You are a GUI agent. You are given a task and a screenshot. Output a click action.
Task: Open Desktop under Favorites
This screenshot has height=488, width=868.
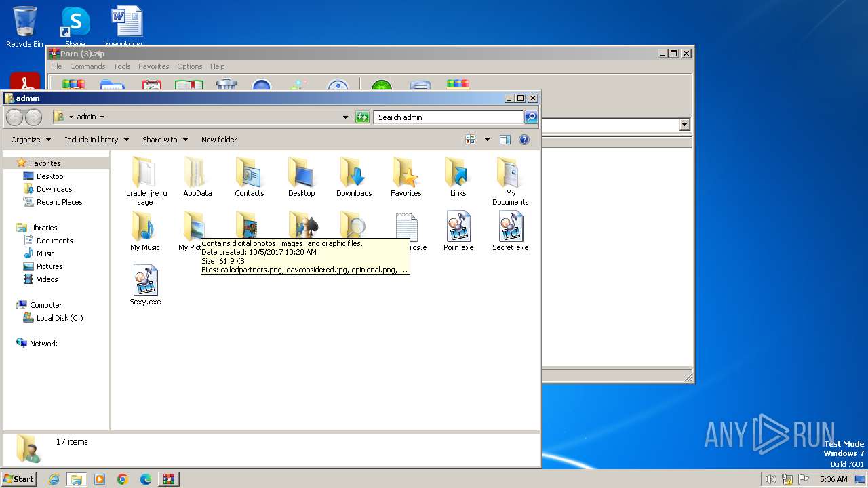[50, 176]
